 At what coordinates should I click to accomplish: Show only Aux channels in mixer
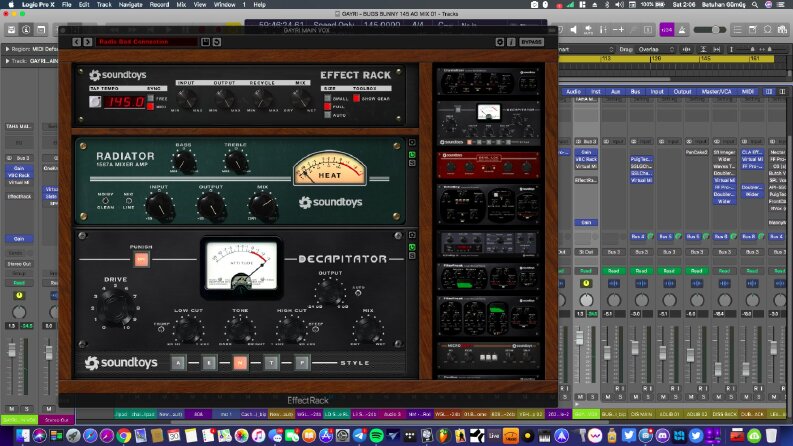pyautogui.click(x=615, y=92)
